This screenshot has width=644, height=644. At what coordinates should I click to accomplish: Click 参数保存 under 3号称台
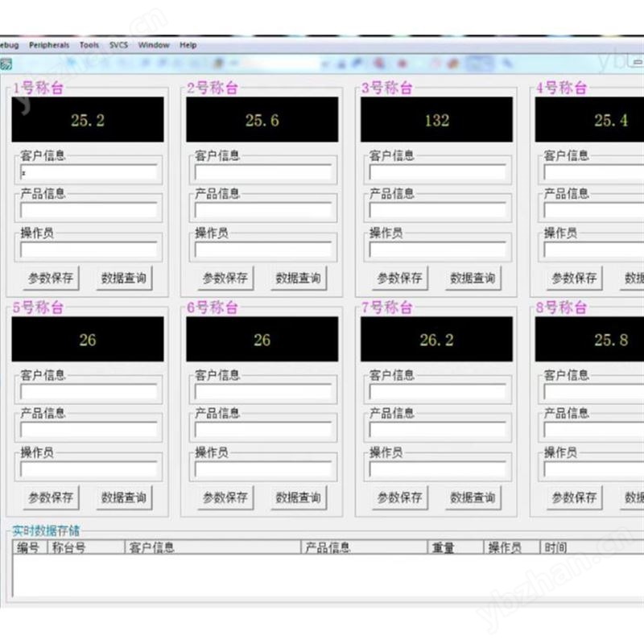(x=400, y=278)
